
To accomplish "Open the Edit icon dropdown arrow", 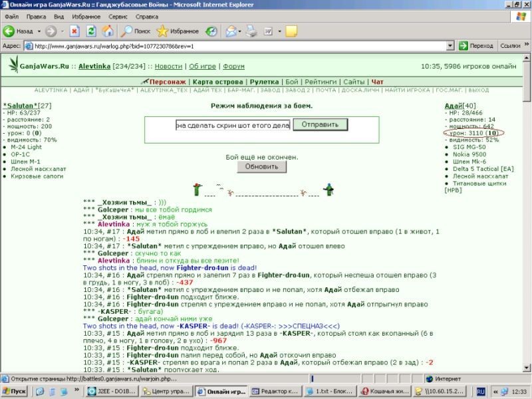I will pyautogui.click(x=279, y=31).
